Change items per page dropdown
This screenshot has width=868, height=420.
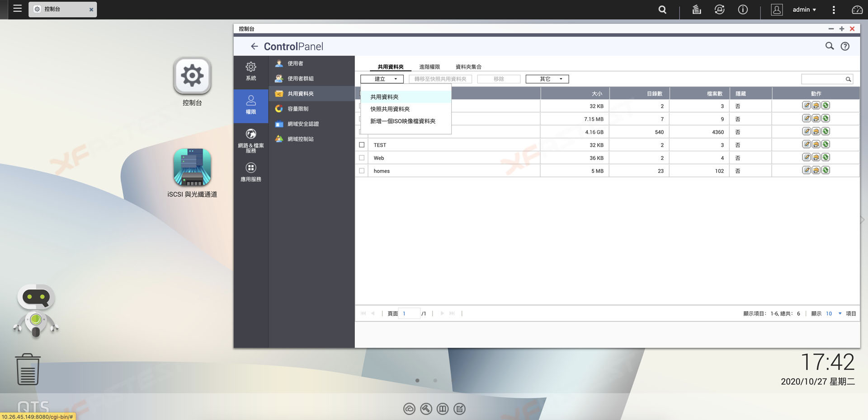tap(833, 313)
